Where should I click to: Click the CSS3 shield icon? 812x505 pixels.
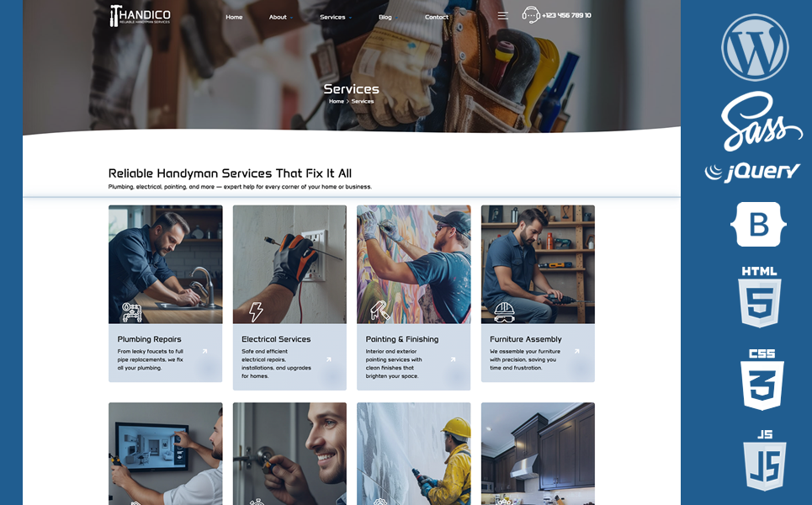762,380
